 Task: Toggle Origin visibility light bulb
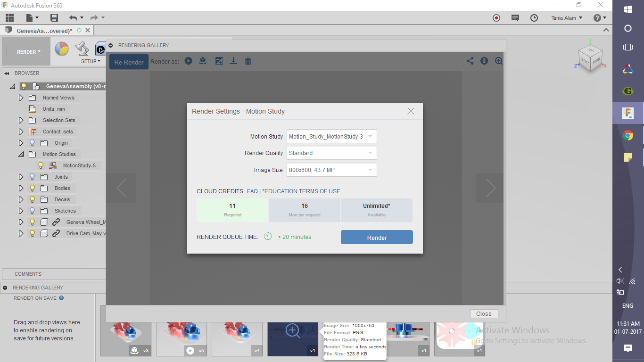click(x=33, y=143)
